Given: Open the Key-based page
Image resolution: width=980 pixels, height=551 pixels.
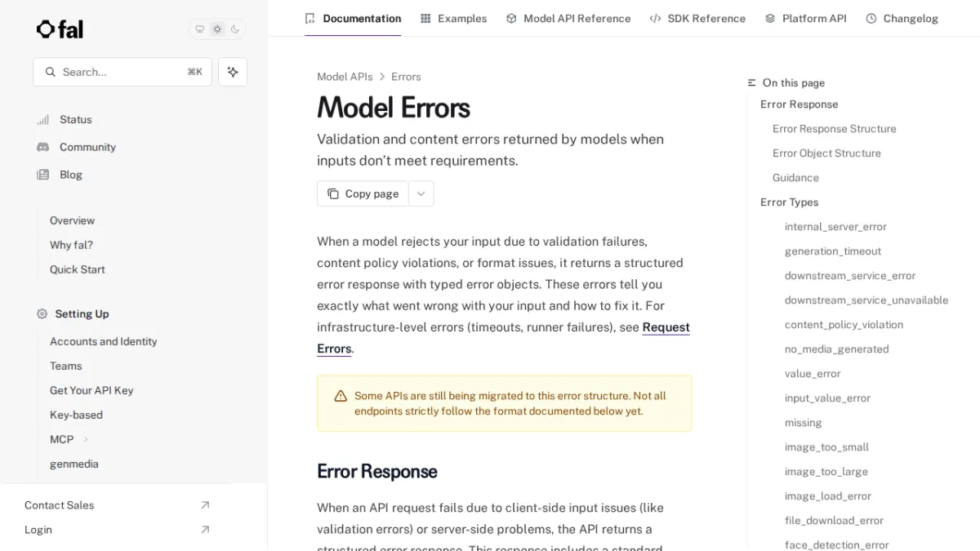Looking at the screenshot, I should (x=76, y=415).
